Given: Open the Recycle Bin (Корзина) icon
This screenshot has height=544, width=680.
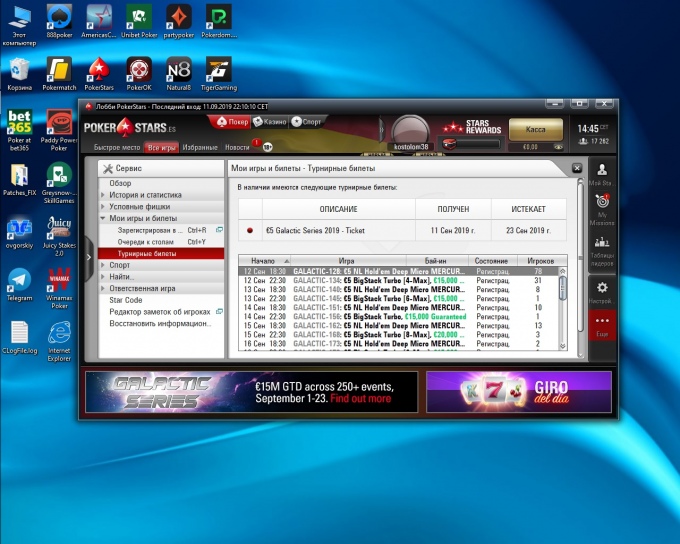Looking at the screenshot, I should [20, 74].
